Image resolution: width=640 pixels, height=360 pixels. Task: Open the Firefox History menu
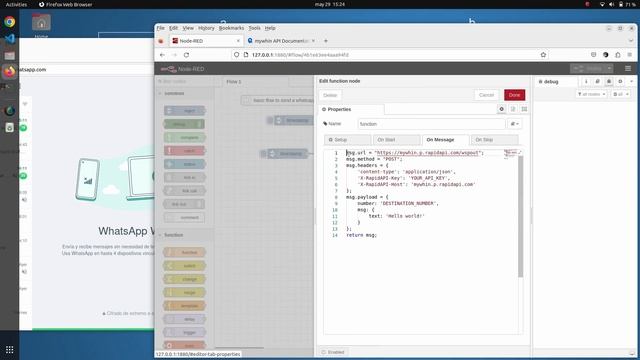[206, 28]
